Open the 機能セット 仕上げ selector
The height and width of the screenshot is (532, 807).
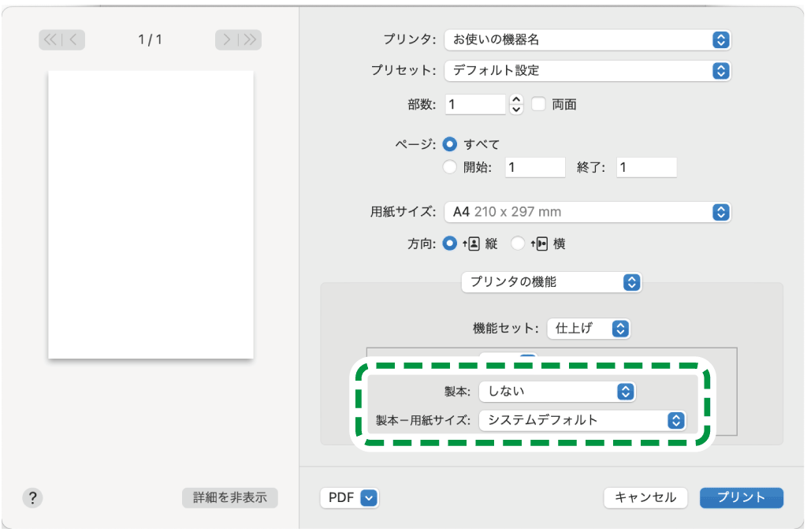tap(589, 329)
